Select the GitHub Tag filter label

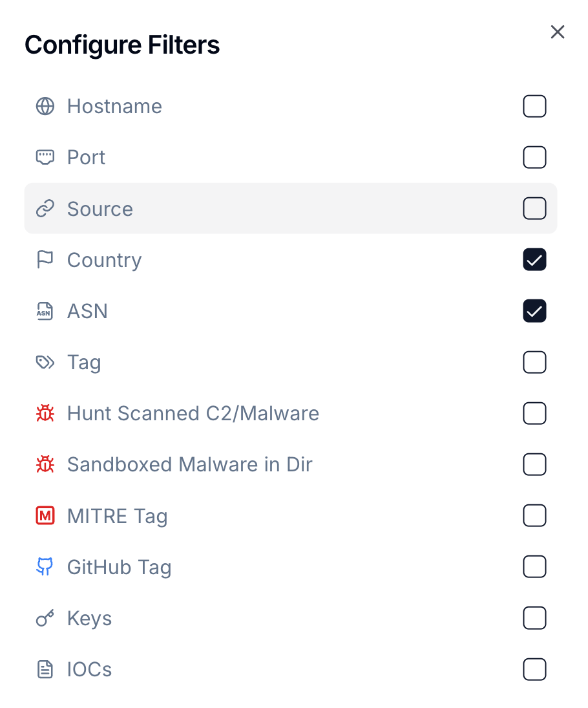click(119, 567)
